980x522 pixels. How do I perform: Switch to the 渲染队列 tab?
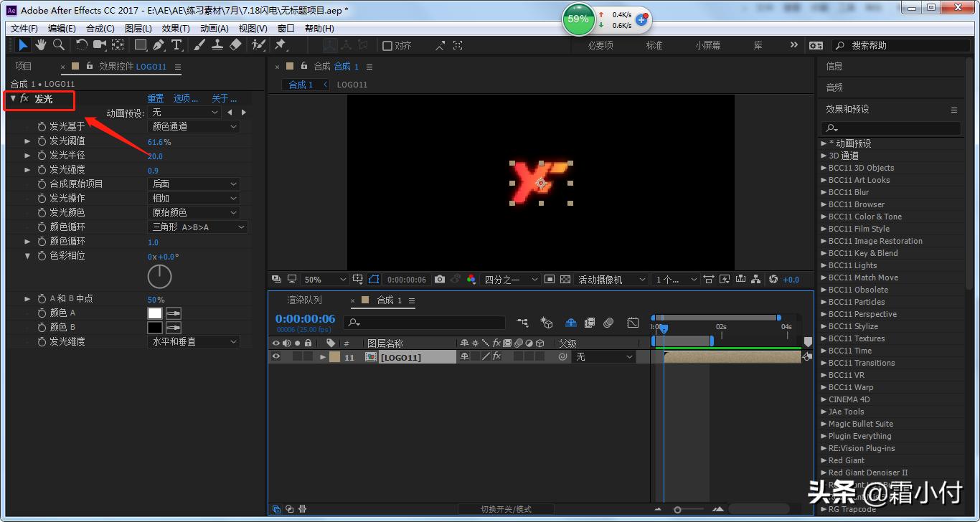click(304, 300)
